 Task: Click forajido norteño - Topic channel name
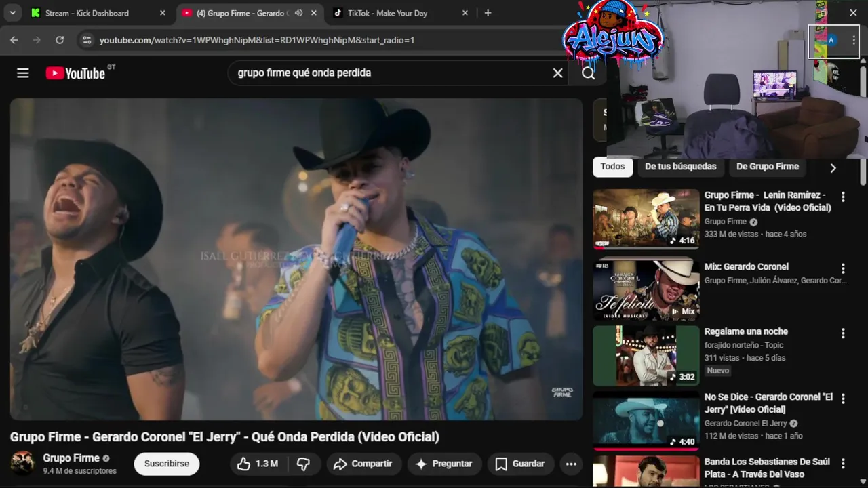745,345
